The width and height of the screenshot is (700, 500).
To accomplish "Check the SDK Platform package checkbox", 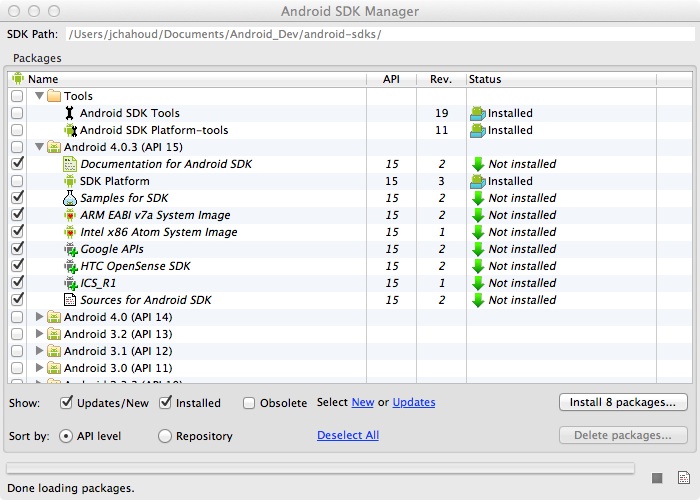I will [x=17, y=181].
